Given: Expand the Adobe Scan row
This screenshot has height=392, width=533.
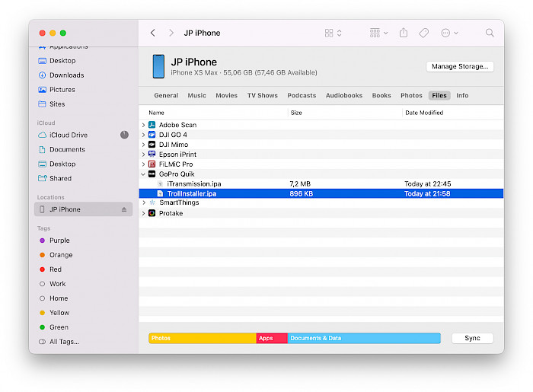Looking at the screenshot, I should (143, 125).
